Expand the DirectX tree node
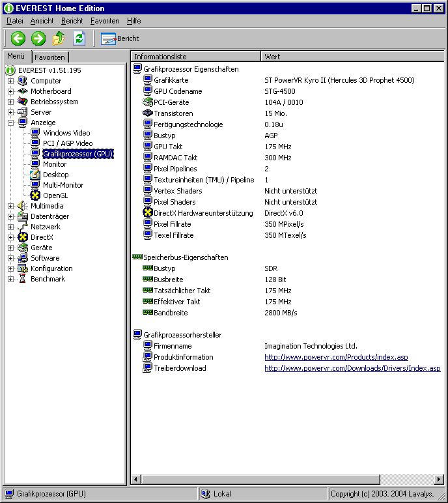This screenshot has width=448, height=503. coord(10,237)
